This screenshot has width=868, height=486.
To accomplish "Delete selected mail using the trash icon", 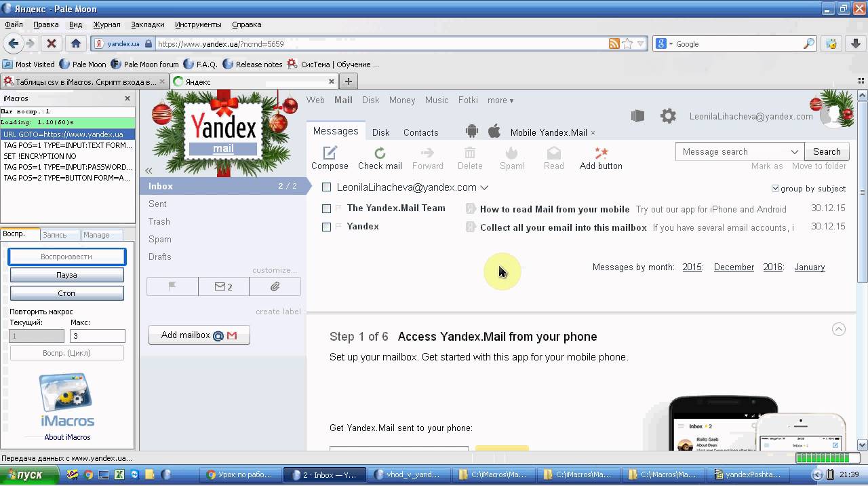I will (x=470, y=158).
